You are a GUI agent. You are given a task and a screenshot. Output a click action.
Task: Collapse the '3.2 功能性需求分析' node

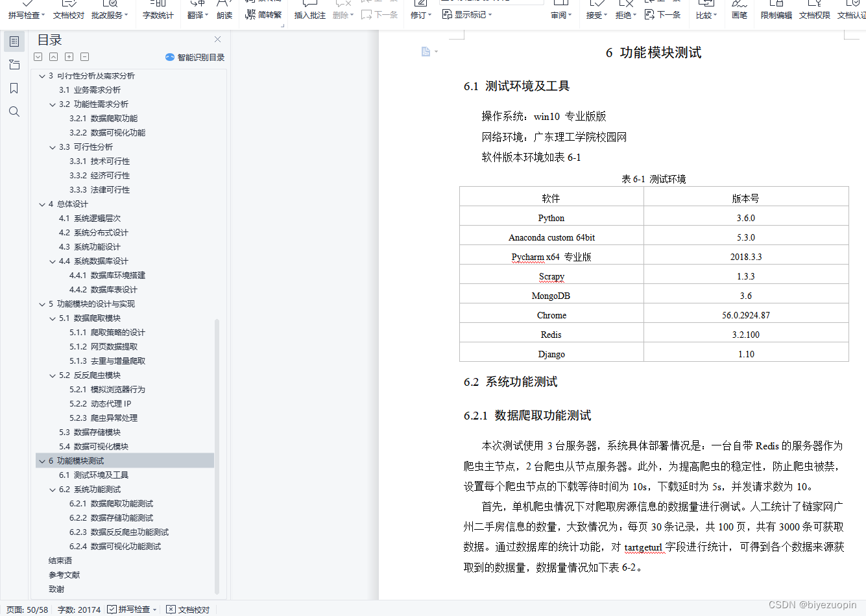click(53, 104)
